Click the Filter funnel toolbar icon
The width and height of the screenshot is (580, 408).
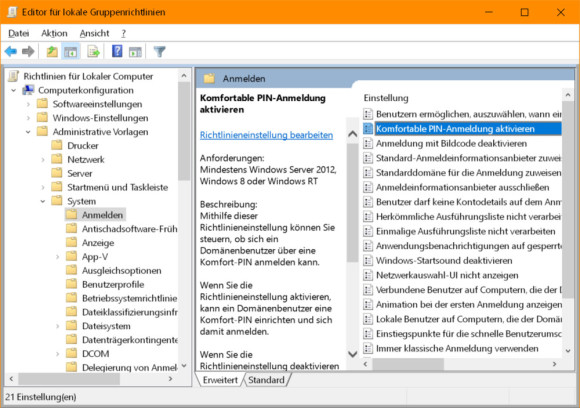coord(159,51)
